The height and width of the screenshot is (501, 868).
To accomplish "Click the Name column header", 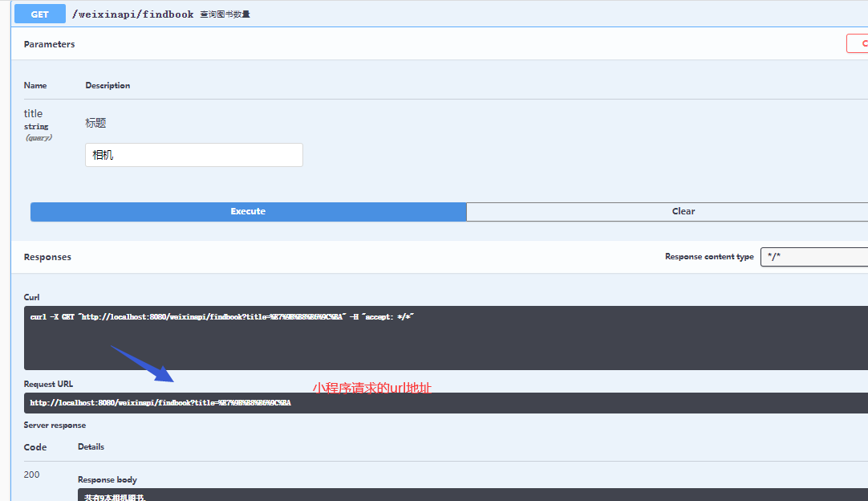I will click(x=35, y=85).
